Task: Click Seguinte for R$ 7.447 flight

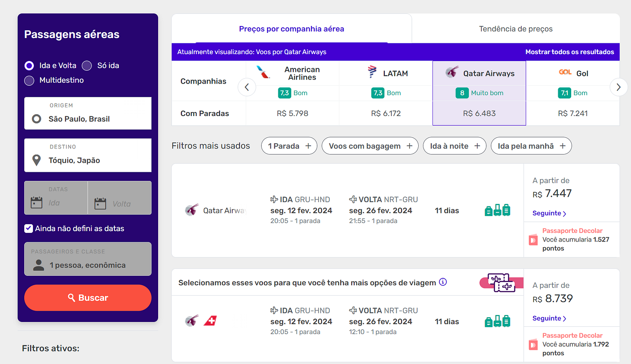Action: 549,213
